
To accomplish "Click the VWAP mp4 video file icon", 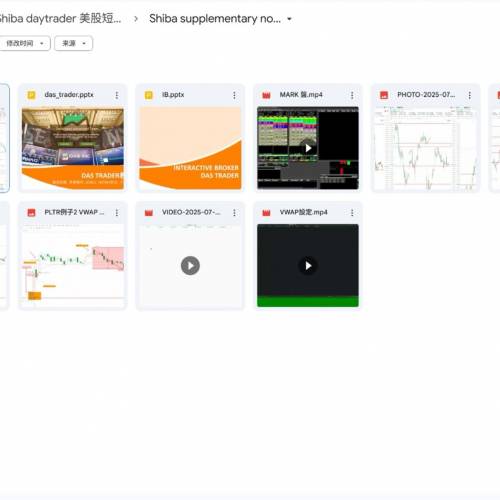I will coord(266,213).
